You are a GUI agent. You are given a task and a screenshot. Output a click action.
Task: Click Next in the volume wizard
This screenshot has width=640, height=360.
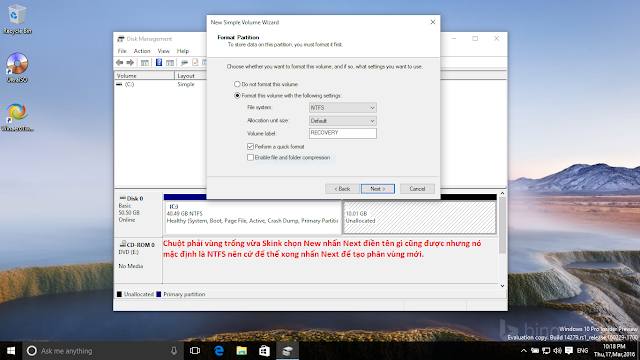(x=378, y=189)
